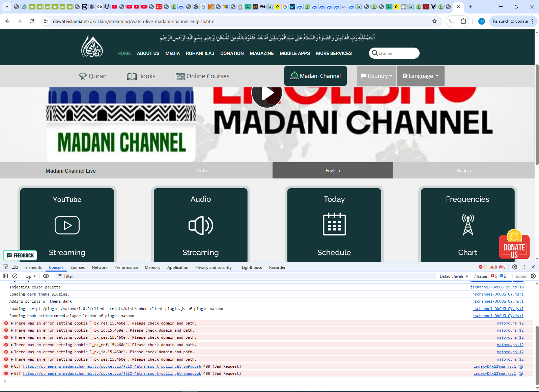The image size is (539, 392).
Task: Switch to the Network tab
Action: click(x=100, y=267)
